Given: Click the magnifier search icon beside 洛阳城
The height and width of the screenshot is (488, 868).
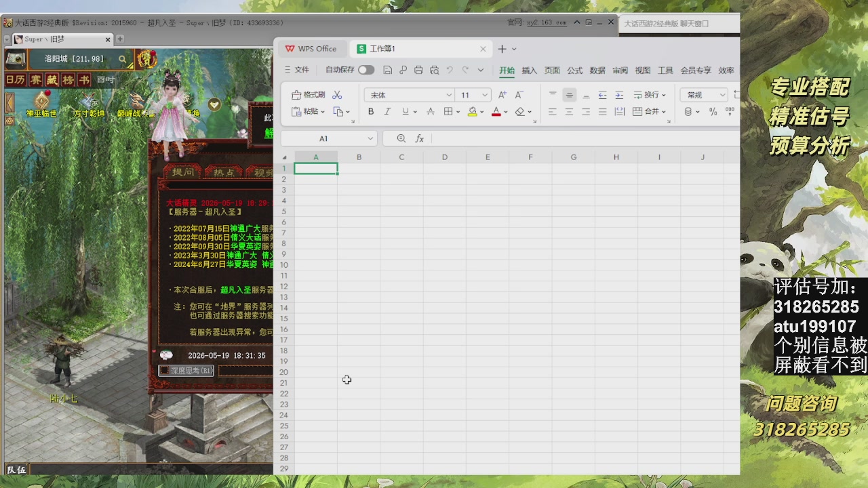Looking at the screenshot, I should tap(123, 60).
